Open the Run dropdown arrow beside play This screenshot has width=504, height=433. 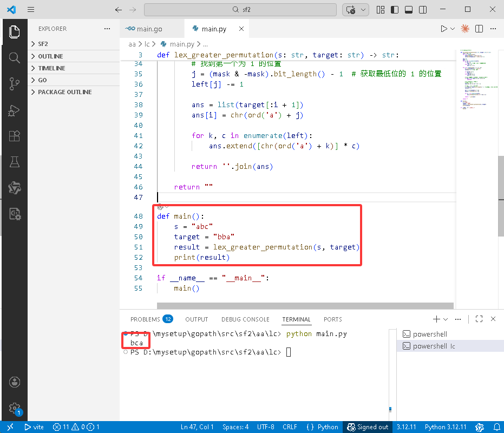(x=453, y=29)
